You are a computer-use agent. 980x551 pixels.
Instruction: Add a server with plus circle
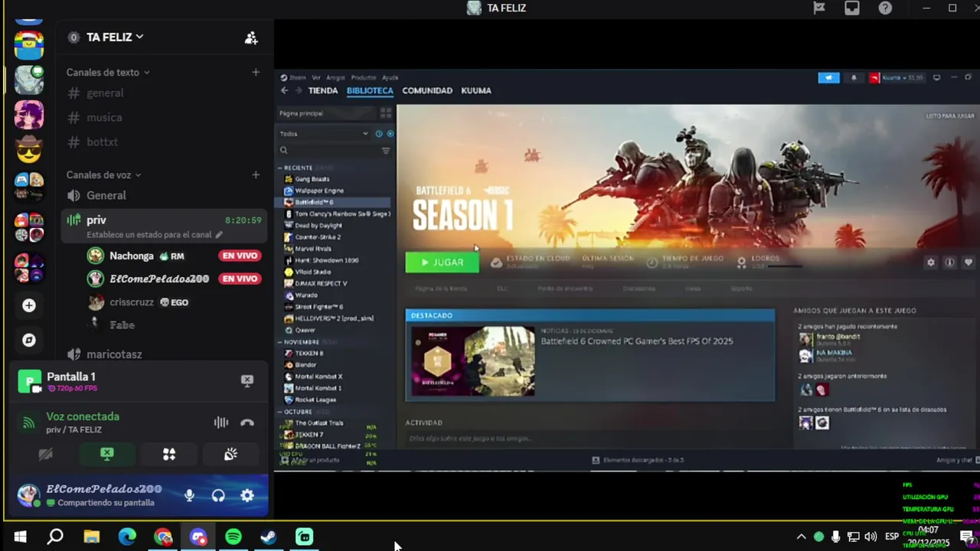pyautogui.click(x=29, y=305)
